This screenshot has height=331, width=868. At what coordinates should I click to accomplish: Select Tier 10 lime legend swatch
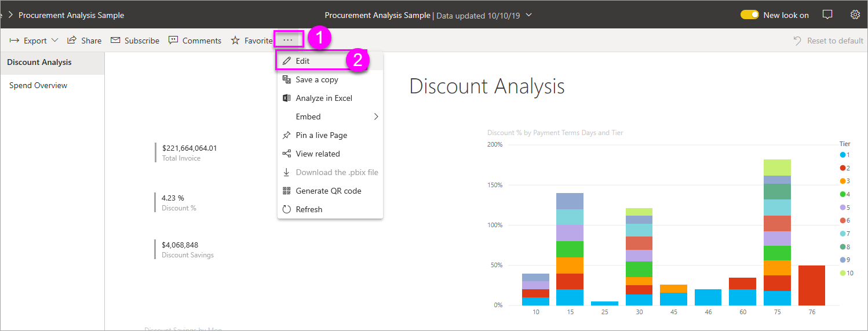[x=843, y=273]
